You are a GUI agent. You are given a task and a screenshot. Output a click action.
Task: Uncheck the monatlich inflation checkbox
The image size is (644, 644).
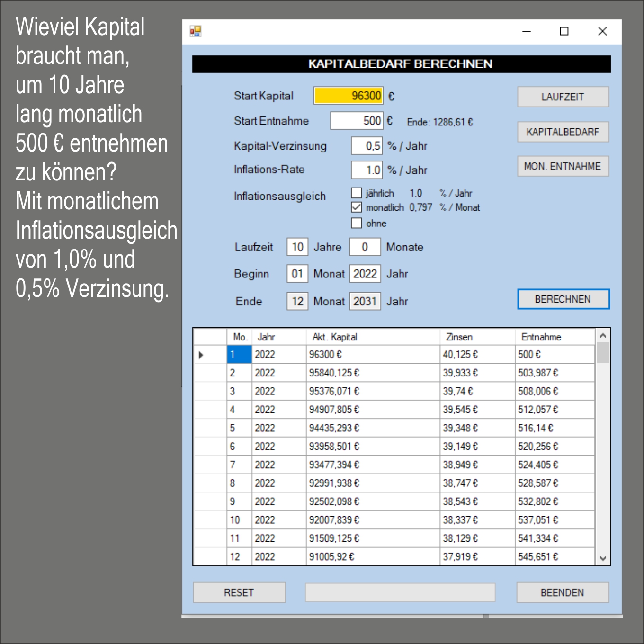click(357, 207)
